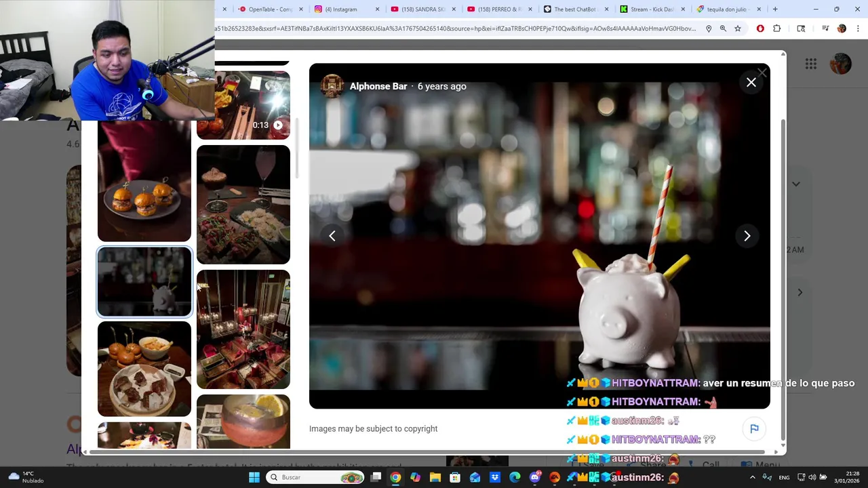Click the tab search icon in toolbar
The height and width of the screenshot is (488, 868).
(801, 28)
